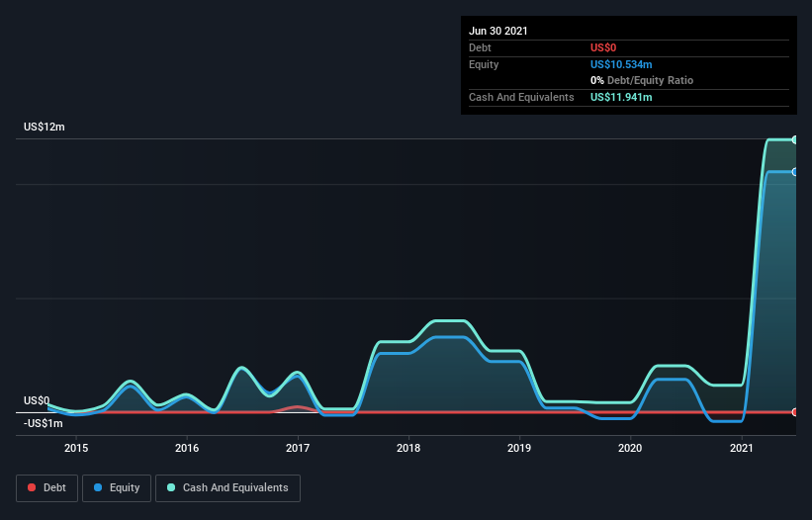The width and height of the screenshot is (812, 520).
Task: Click the US$10.534m equity value
Action: [621, 64]
